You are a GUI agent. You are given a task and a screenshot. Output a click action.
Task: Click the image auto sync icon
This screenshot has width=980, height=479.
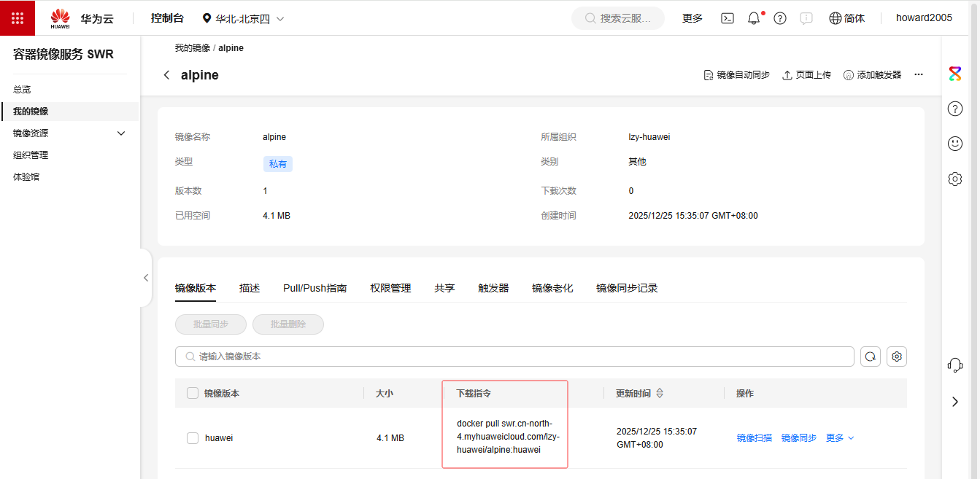point(708,75)
